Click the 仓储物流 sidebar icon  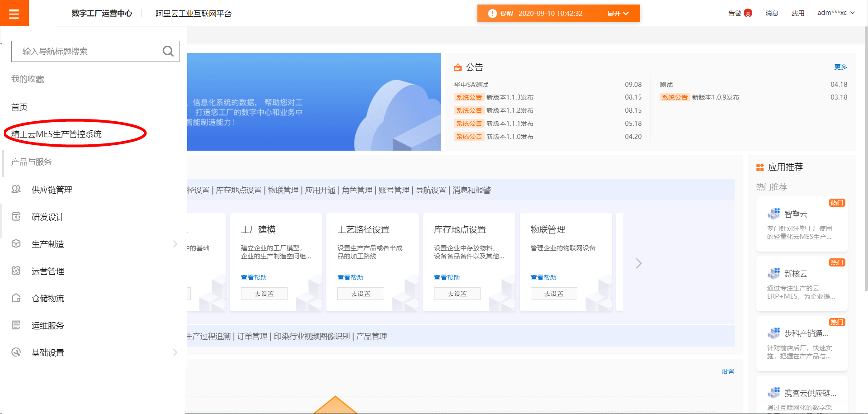[x=16, y=298]
